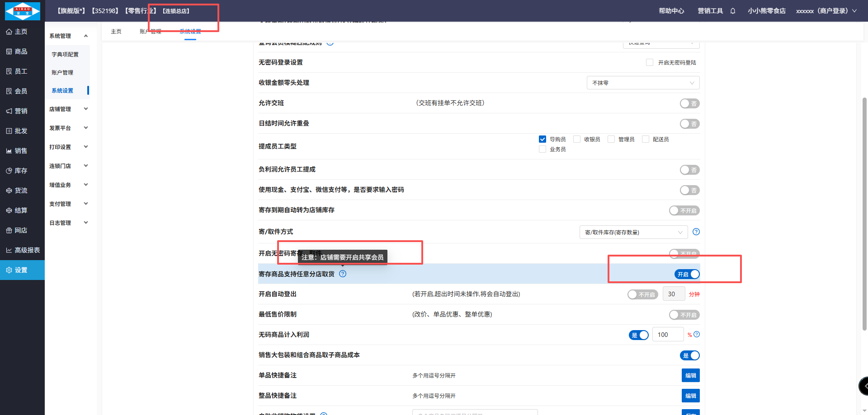Toggle the 允许交班 switch
This screenshot has width=868, height=415.
tap(689, 103)
